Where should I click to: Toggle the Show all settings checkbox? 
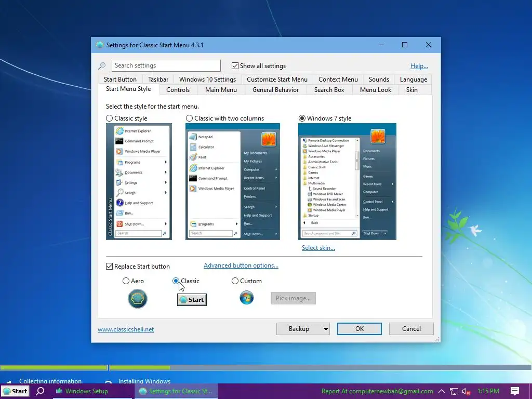[235, 66]
